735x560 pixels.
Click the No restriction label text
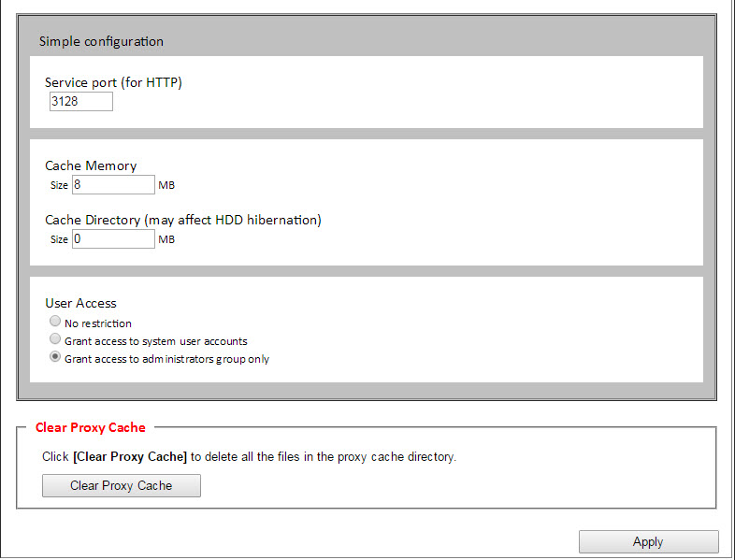click(x=98, y=323)
